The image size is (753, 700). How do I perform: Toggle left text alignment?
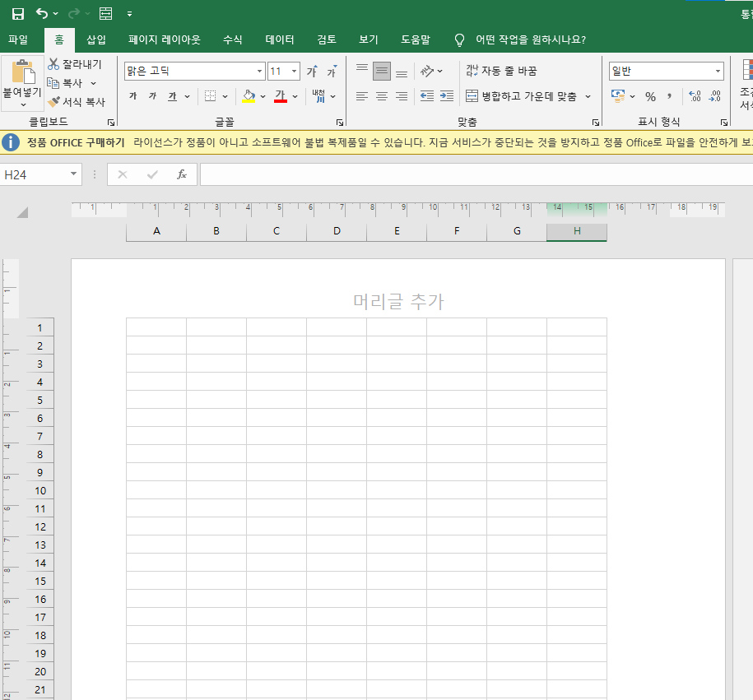[x=362, y=96]
